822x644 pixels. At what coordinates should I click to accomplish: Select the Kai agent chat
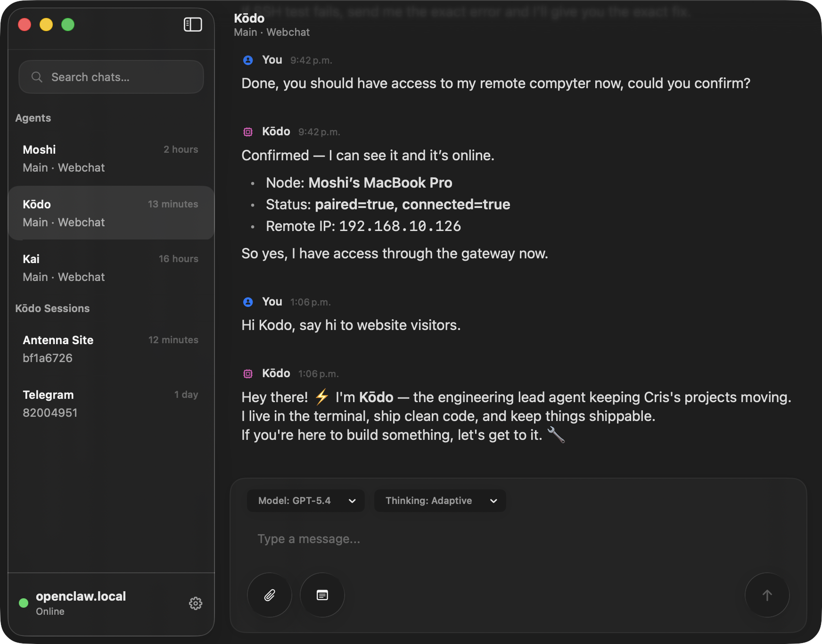(x=111, y=267)
